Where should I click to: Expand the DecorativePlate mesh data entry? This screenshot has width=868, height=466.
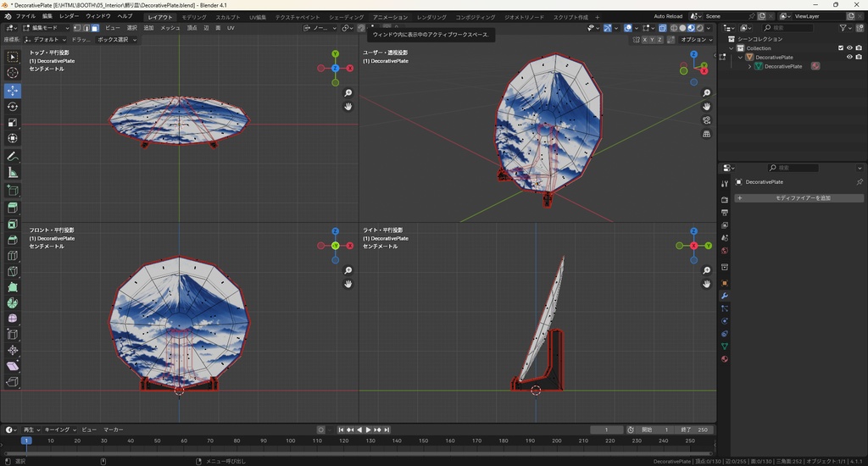[750, 66]
